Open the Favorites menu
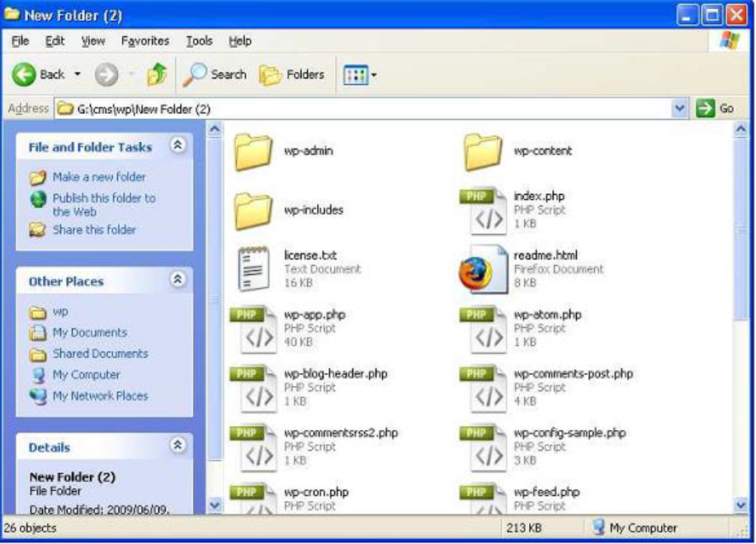 [x=145, y=41]
